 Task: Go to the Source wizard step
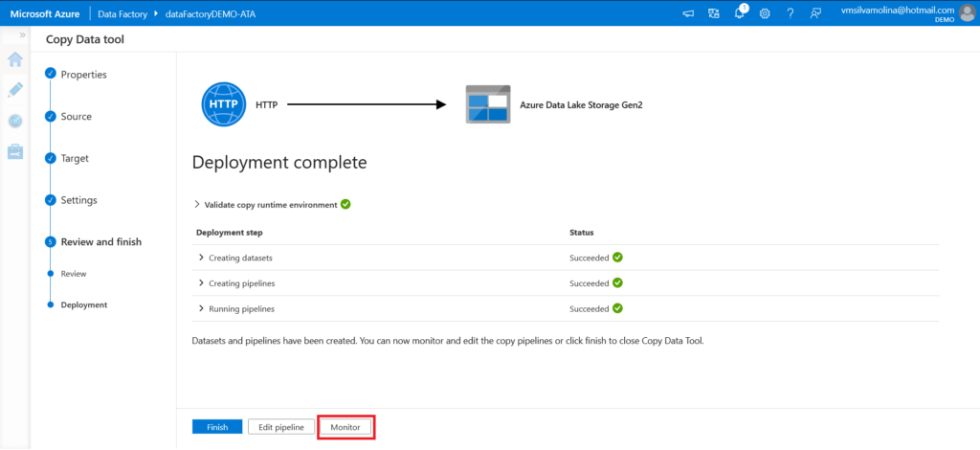[77, 116]
